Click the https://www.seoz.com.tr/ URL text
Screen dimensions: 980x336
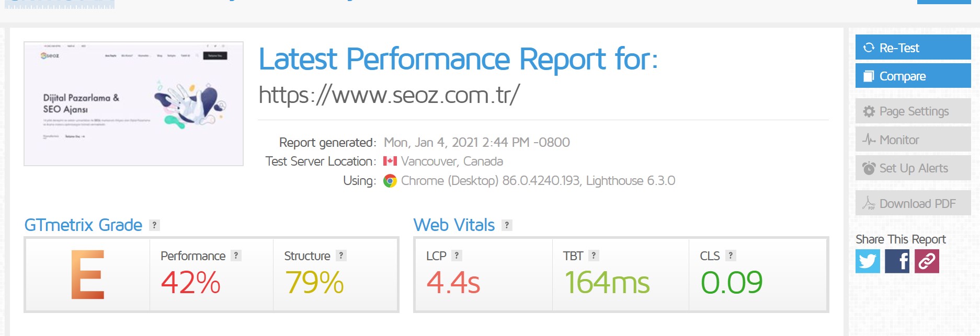pyautogui.click(x=389, y=95)
